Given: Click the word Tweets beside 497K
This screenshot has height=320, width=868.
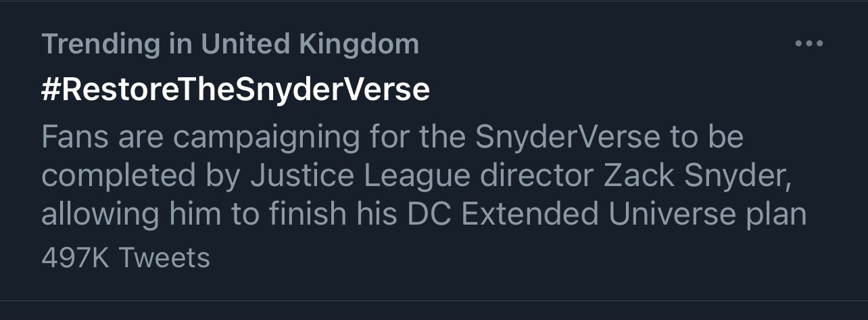Looking at the screenshot, I should [164, 258].
